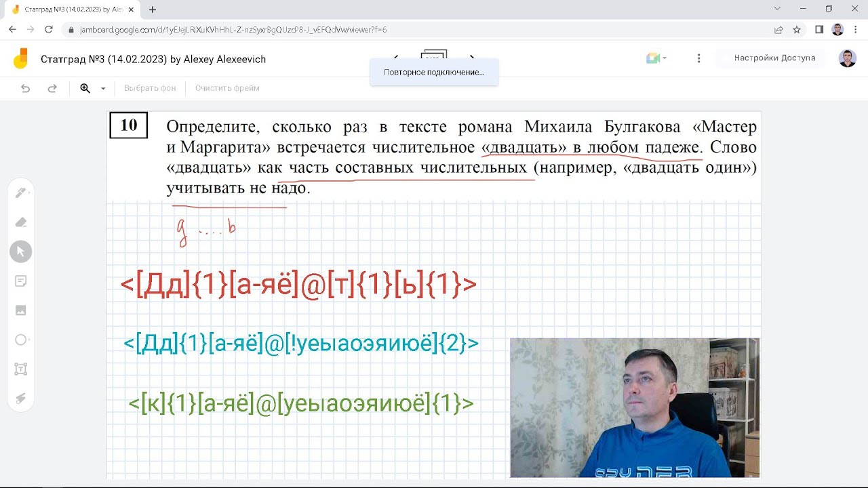The image size is (868, 488).
Task: Activate the Select arrow tool
Action: tap(21, 251)
